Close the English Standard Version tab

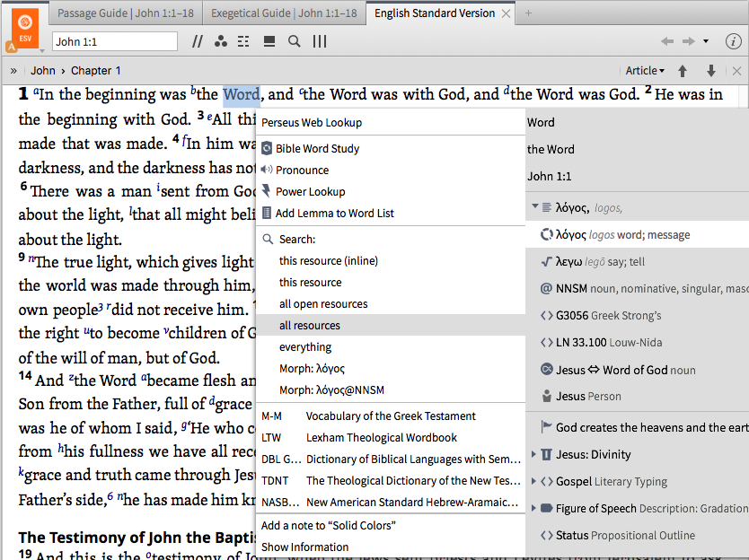point(506,13)
